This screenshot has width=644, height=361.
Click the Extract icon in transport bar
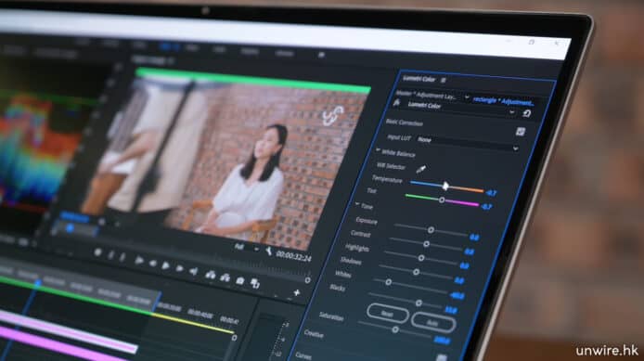pos(225,277)
